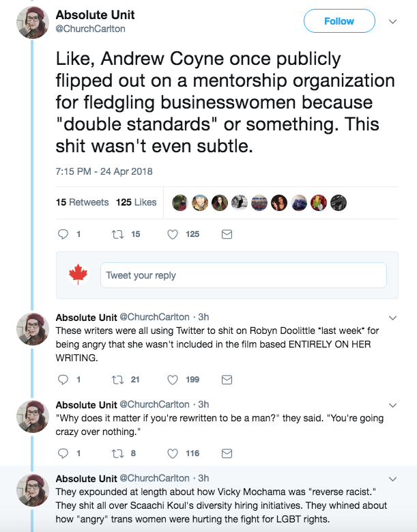Click the Tweet your reply field
Viewport: 417px width, 532px height.
point(243,275)
